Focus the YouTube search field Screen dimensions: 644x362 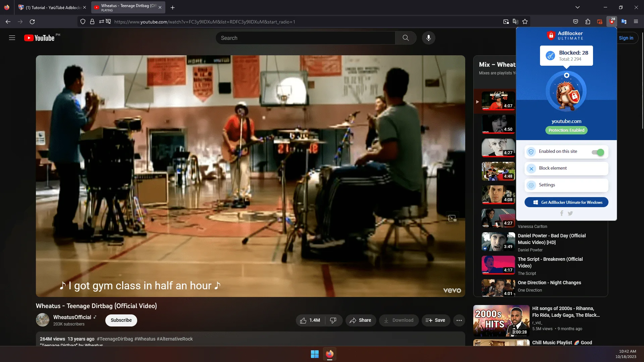[x=305, y=38]
